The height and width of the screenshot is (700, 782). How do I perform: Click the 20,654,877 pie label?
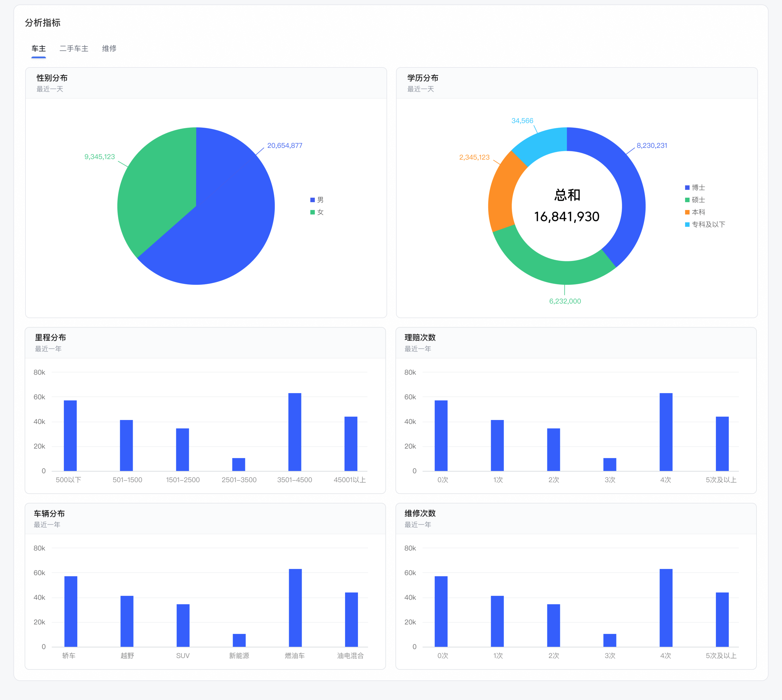coord(285,146)
